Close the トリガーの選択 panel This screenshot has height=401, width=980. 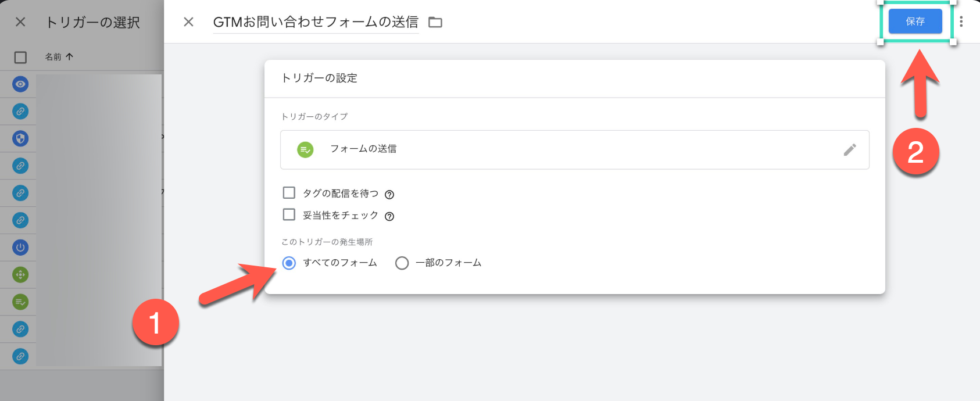coord(20,22)
